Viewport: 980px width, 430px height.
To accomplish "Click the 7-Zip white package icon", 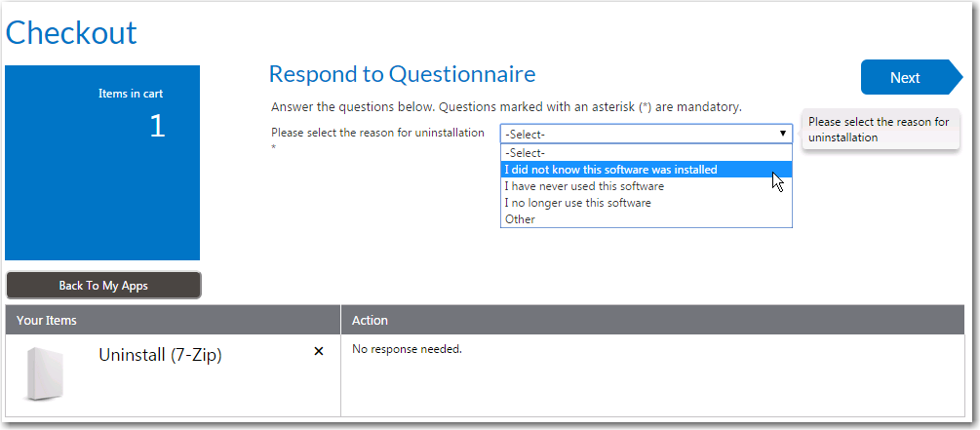I will tap(45, 373).
